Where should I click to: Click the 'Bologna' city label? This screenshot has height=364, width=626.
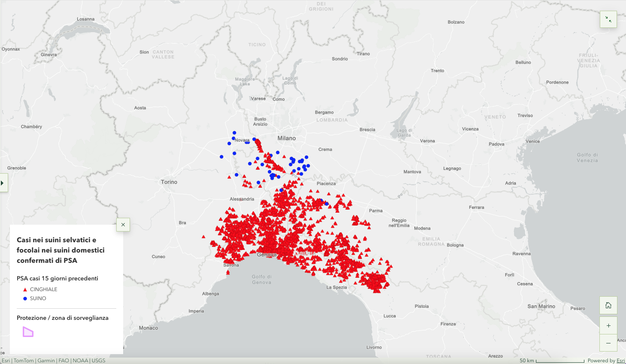(x=455, y=245)
